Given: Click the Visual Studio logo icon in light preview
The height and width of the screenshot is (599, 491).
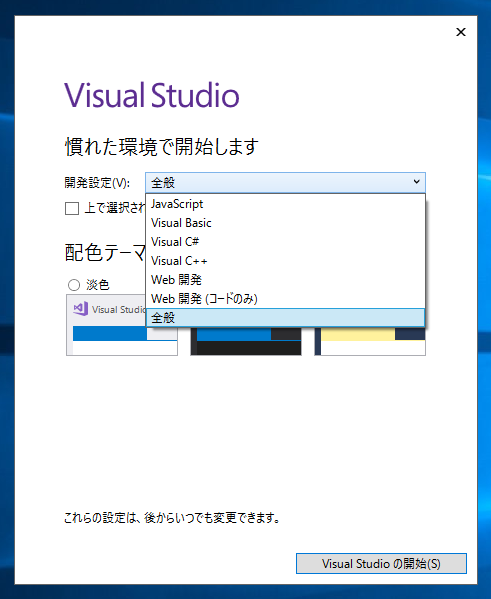Looking at the screenshot, I should tap(81, 309).
